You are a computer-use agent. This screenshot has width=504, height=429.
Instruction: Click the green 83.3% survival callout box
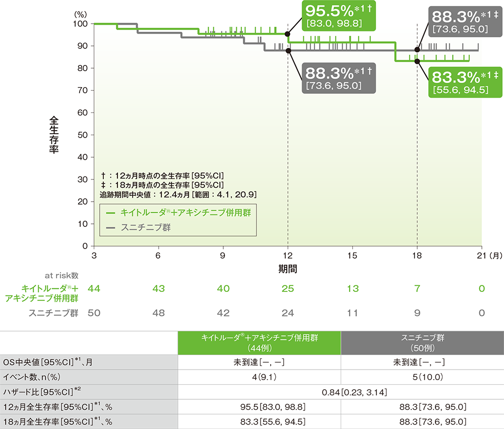(465, 82)
